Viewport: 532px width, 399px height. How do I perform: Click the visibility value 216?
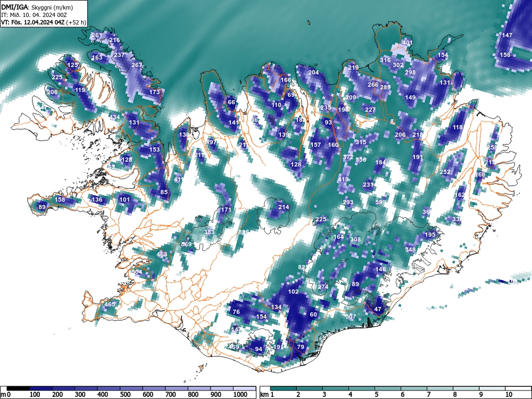(x=115, y=40)
